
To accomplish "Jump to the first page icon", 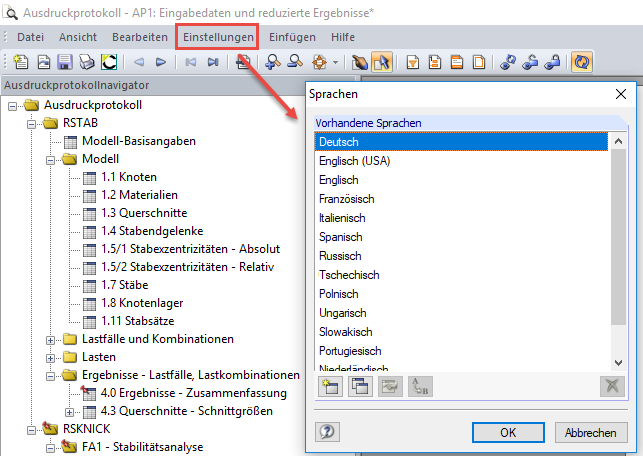I will (x=191, y=62).
